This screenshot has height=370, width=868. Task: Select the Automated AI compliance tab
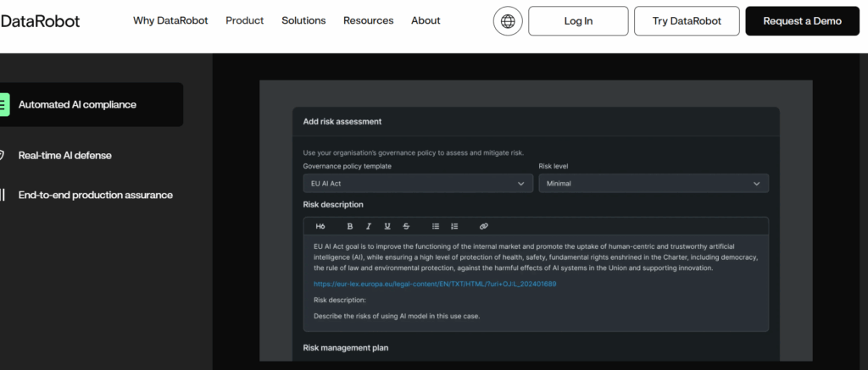89,105
